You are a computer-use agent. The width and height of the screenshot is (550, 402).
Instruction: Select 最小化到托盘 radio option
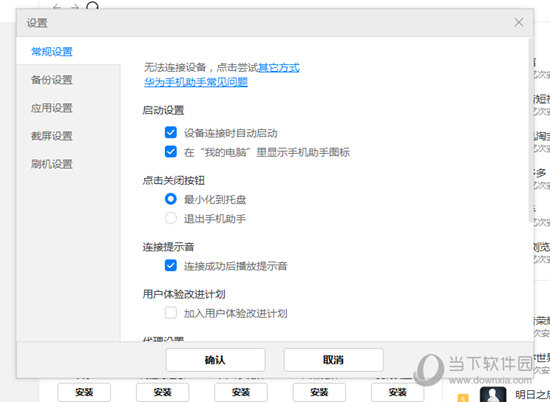point(170,199)
